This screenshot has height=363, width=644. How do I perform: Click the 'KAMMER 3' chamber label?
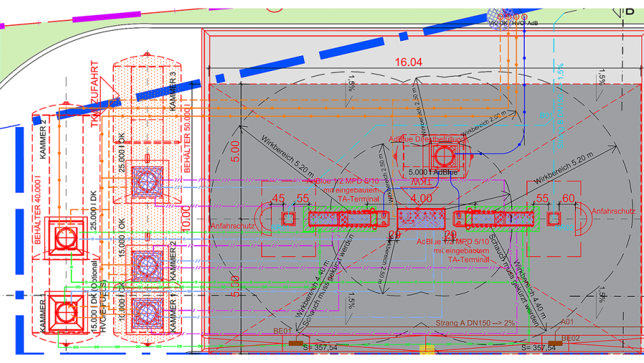(172, 91)
